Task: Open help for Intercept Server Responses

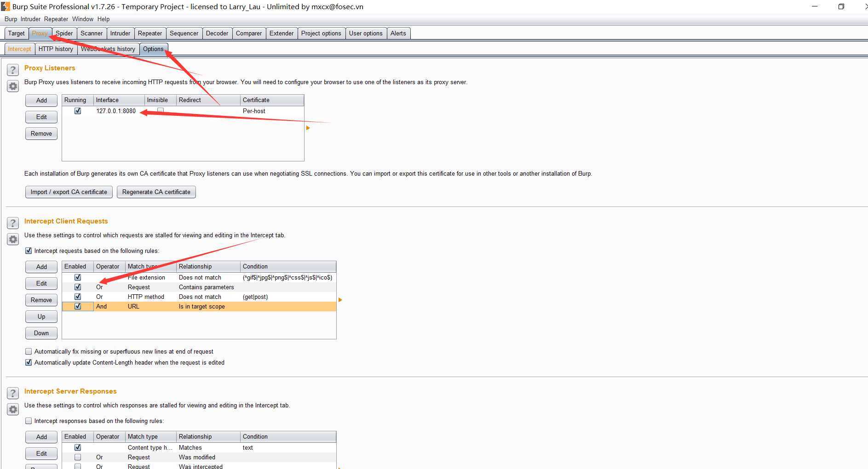Action: [13, 393]
